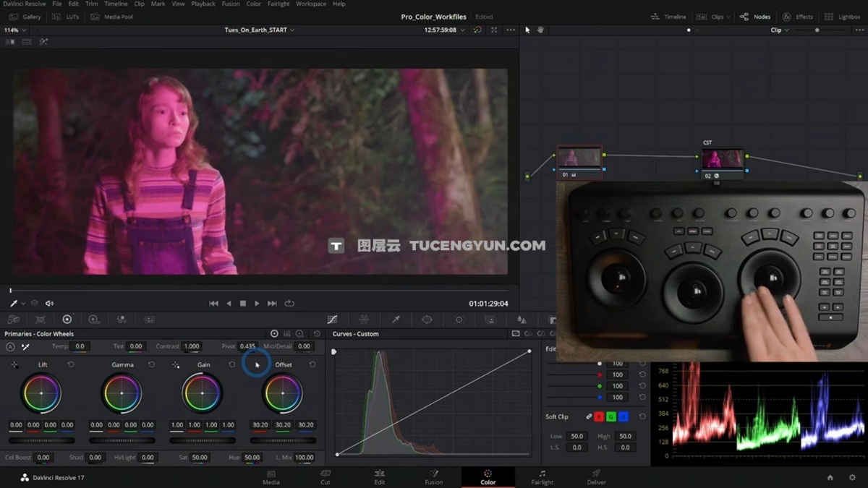
Task: Switch to the Cut page
Action: pos(325,477)
